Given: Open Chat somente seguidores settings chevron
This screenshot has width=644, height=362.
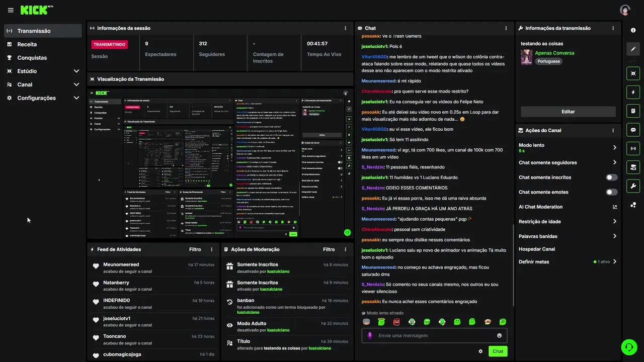Looking at the screenshot, I should click(614, 162).
